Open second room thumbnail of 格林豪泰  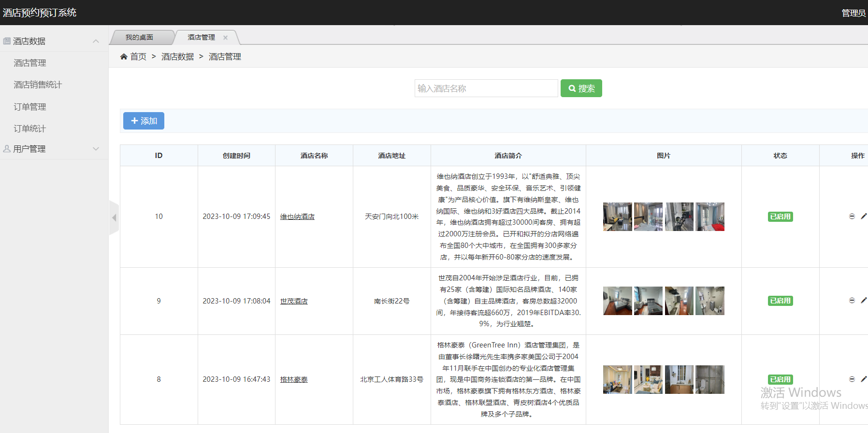648,379
